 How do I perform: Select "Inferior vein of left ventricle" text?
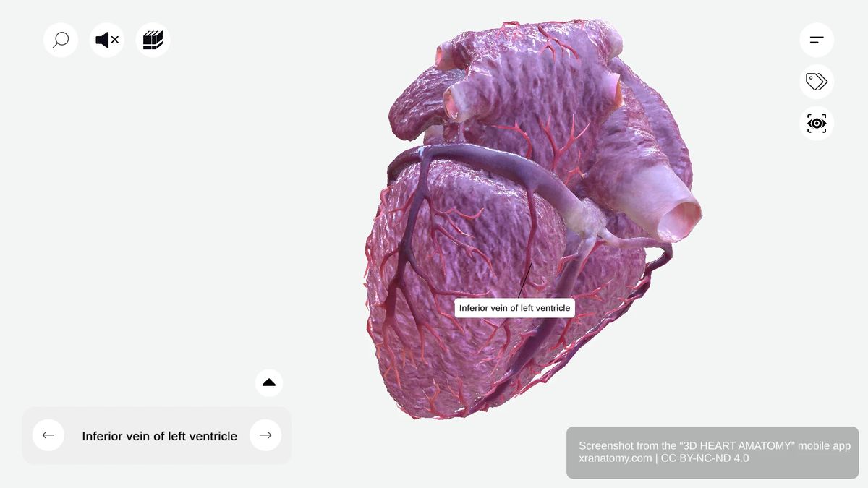click(159, 435)
